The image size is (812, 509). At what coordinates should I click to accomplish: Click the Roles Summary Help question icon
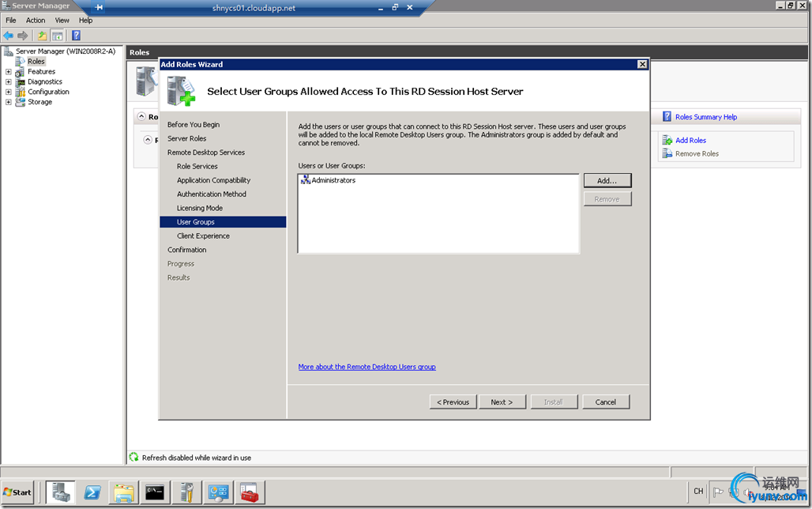[x=667, y=117]
